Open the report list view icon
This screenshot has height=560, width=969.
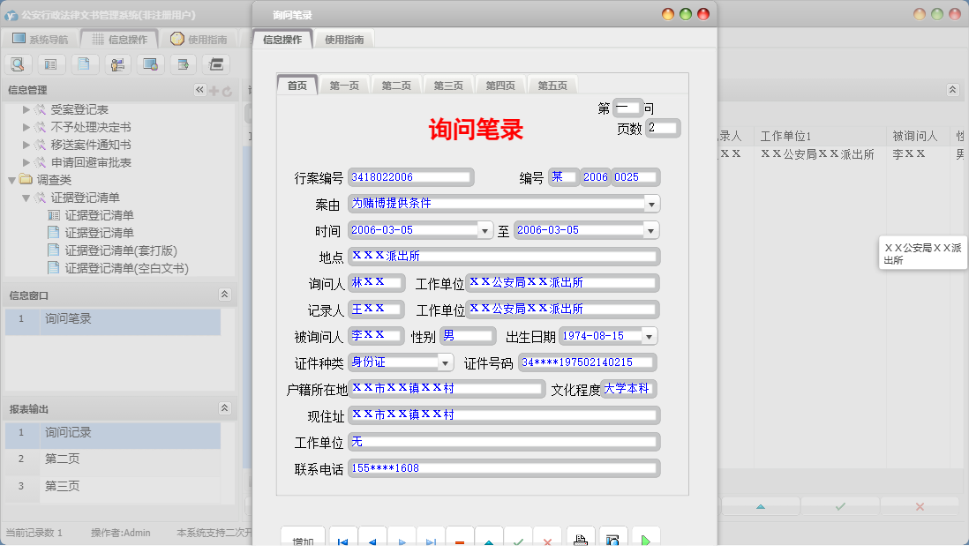[x=51, y=64]
